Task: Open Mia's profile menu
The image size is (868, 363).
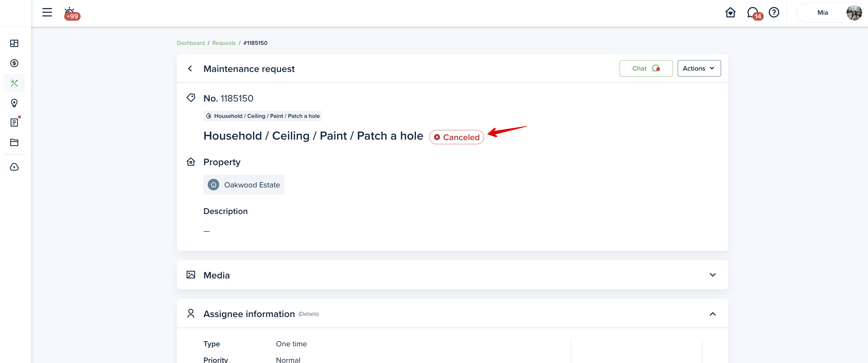Action: [x=830, y=13]
